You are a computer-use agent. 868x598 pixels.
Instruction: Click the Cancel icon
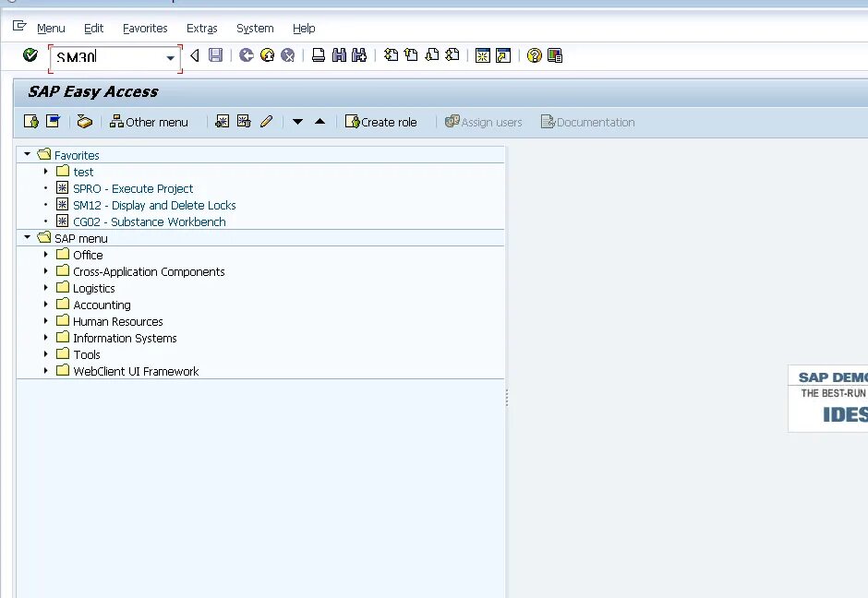(288, 55)
